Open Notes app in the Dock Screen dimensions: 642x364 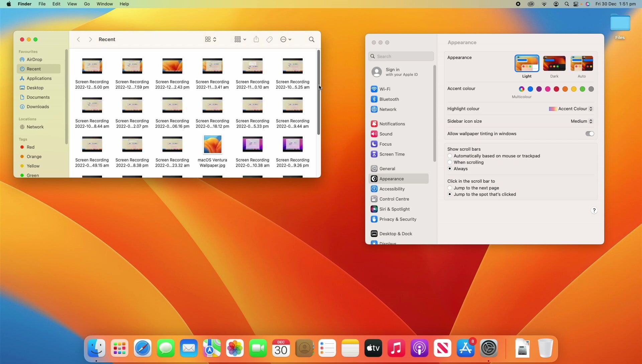click(x=350, y=348)
